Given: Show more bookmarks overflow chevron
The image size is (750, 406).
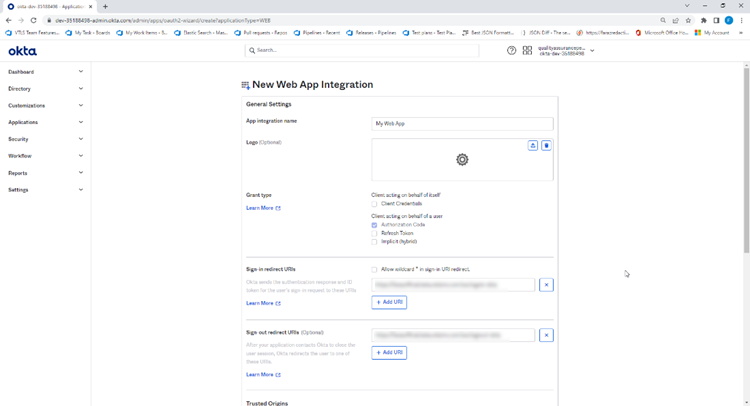Looking at the screenshot, I should point(741,33).
